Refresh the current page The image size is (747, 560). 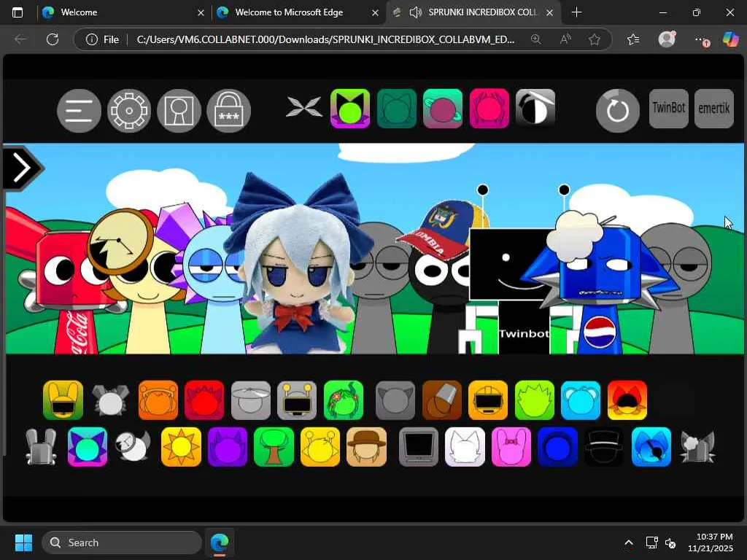(53, 39)
